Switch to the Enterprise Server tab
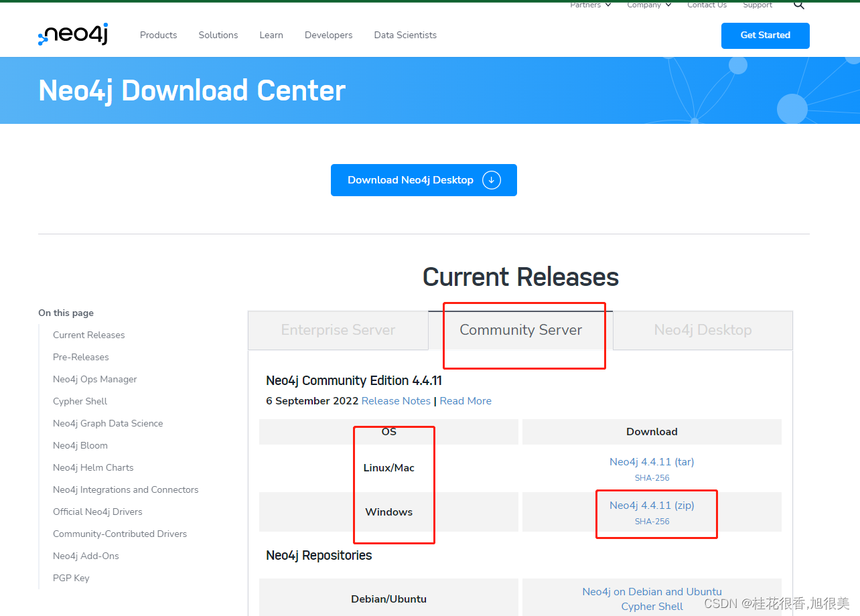 click(338, 330)
